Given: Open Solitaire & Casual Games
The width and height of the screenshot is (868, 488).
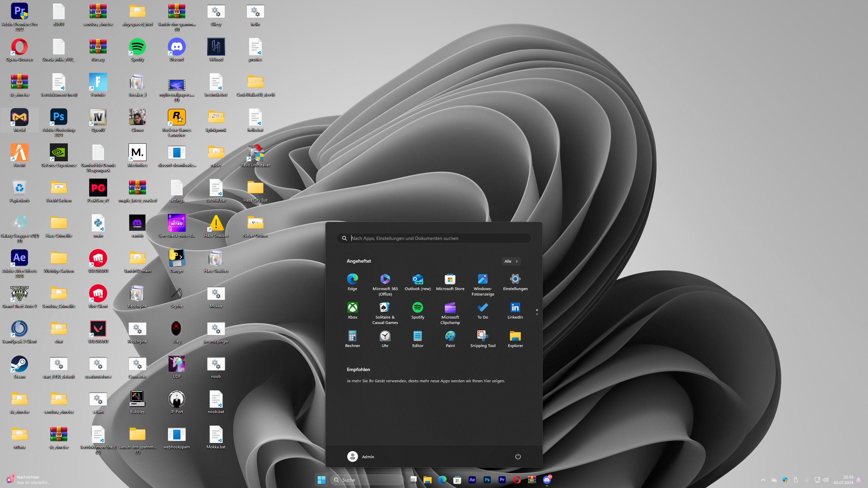Looking at the screenshot, I should coord(385,313).
